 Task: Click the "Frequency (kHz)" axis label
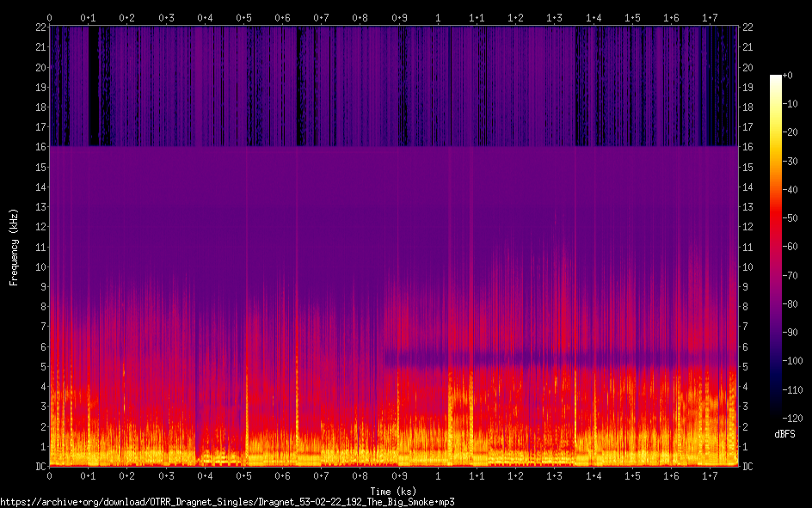click(x=14, y=247)
